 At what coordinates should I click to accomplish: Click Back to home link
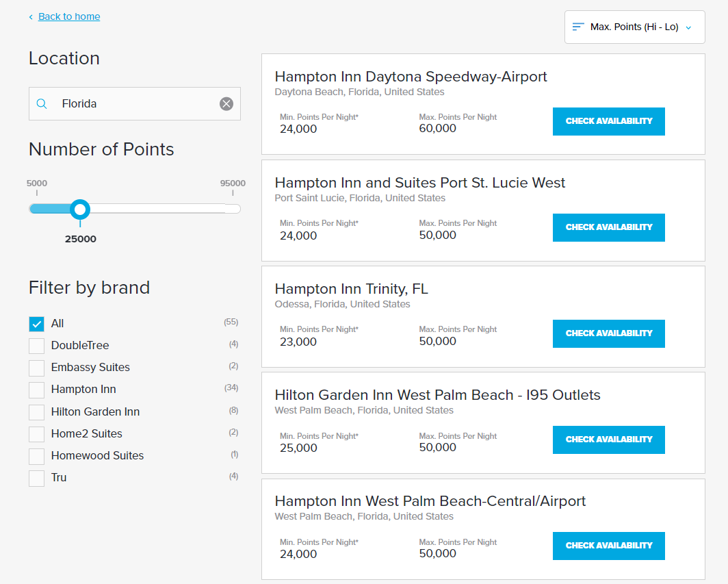click(68, 16)
